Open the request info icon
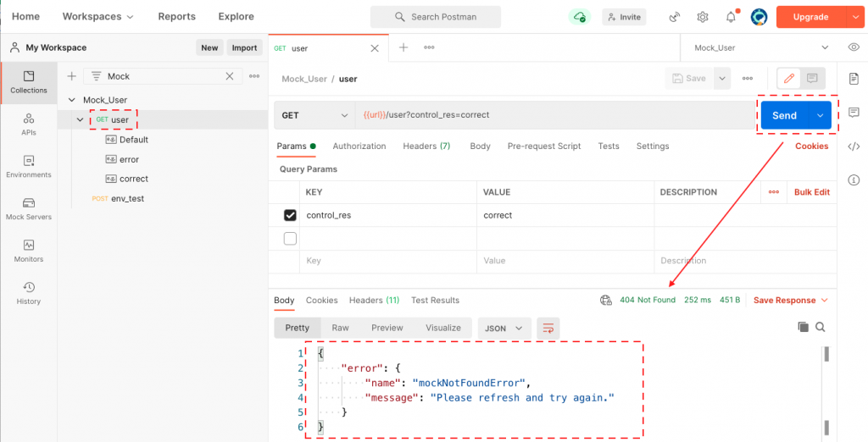 pos(854,180)
